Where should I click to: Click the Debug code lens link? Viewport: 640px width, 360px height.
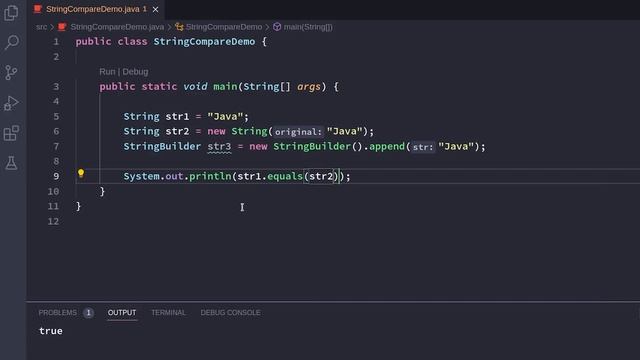[135, 72]
